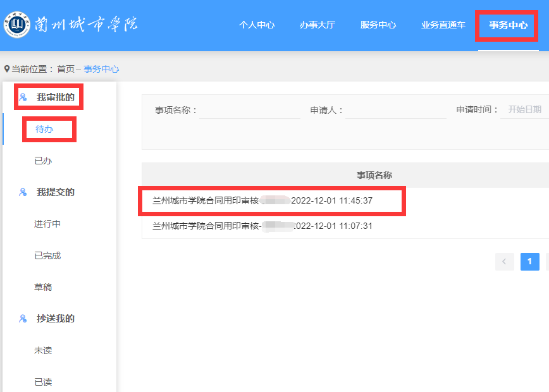
Task: Open the 11:07:31 合同用印审核 item
Action: (x=262, y=226)
